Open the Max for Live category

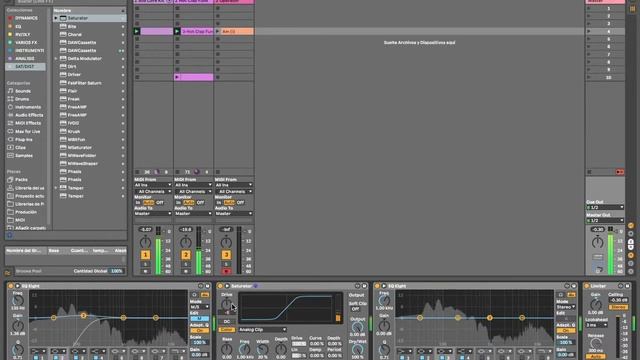click(x=27, y=131)
